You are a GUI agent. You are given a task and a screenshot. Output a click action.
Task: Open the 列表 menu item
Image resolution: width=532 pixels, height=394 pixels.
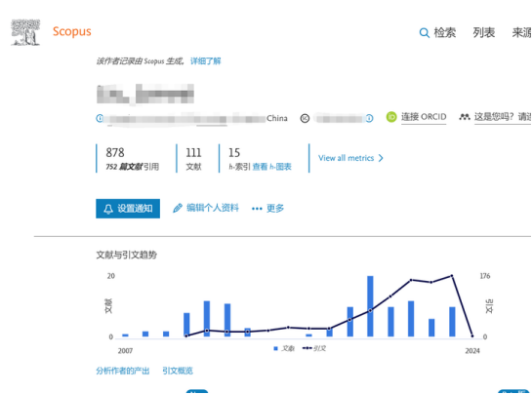tap(484, 32)
